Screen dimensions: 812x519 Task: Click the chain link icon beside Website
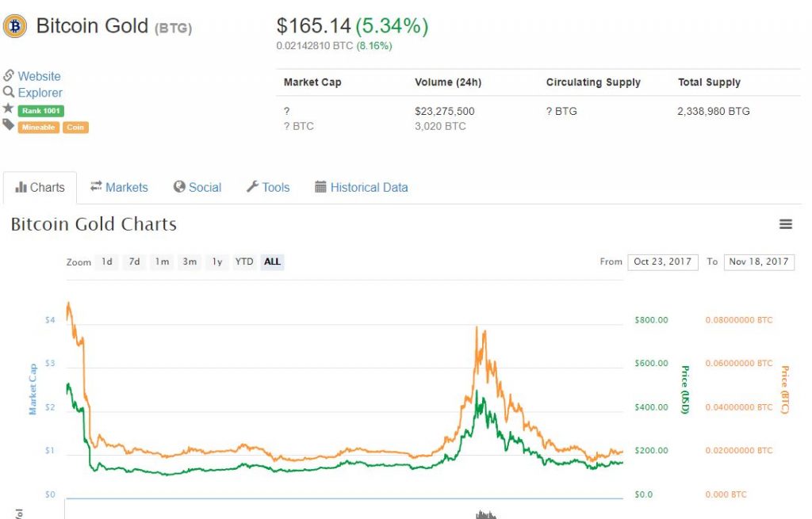(x=8, y=75)
